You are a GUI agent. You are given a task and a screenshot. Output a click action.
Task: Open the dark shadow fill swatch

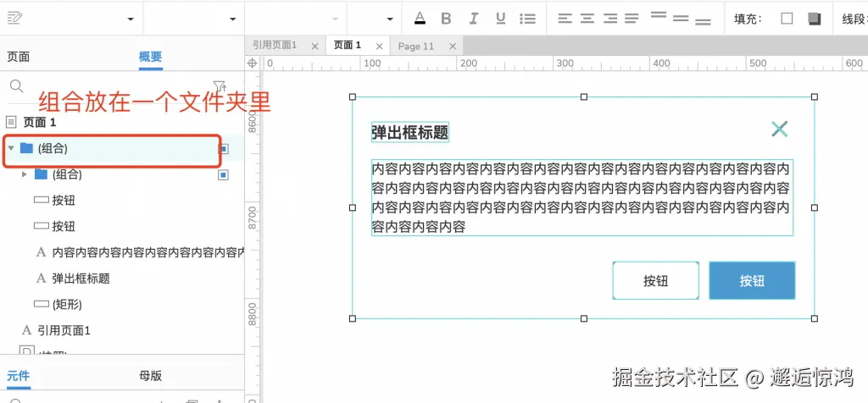point(815,19)
